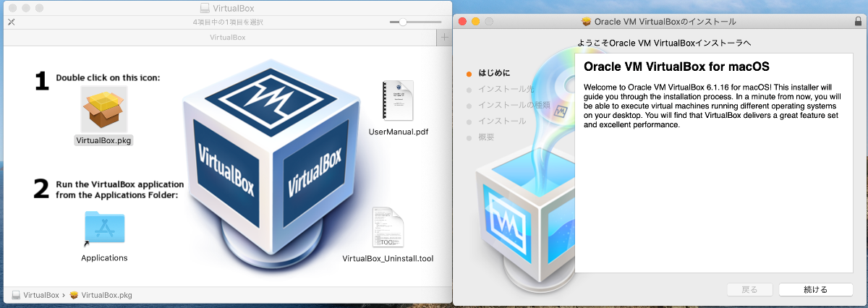This screenshot has height=308, width=868.
Task: Click the tools icon in the Finder toolbar
Action: (12, 22)
